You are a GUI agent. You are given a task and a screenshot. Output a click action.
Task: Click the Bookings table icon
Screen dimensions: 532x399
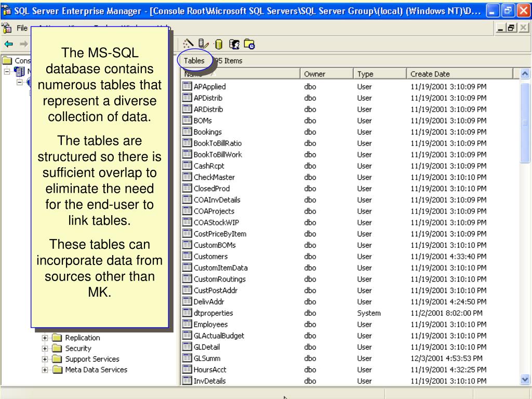[187, 131]
